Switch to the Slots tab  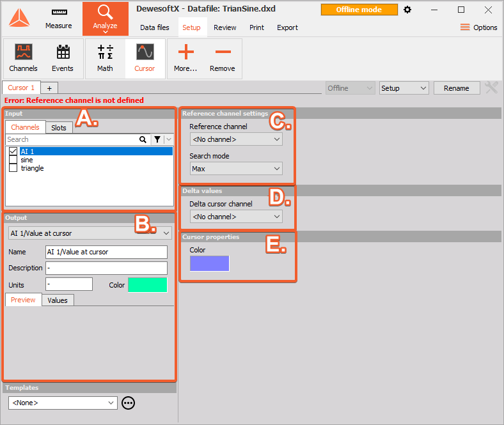point(59,128)
